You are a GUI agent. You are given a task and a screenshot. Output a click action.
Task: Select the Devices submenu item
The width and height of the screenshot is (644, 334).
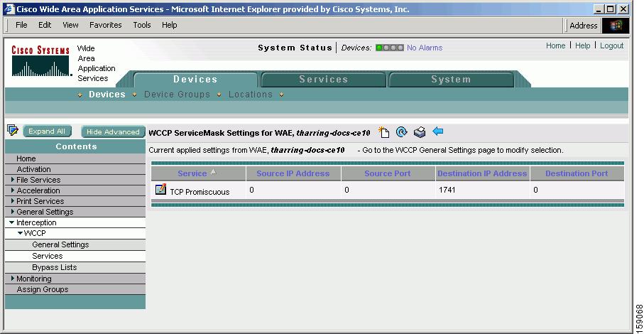107,95
